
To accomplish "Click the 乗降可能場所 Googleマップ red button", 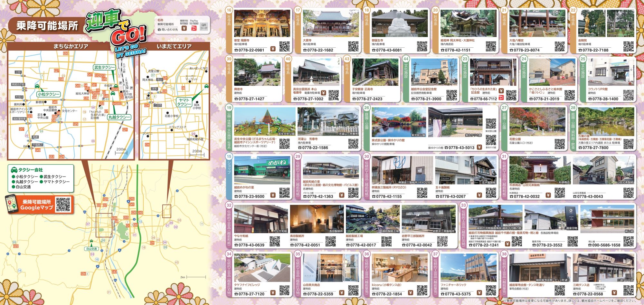I will point(39,205).
